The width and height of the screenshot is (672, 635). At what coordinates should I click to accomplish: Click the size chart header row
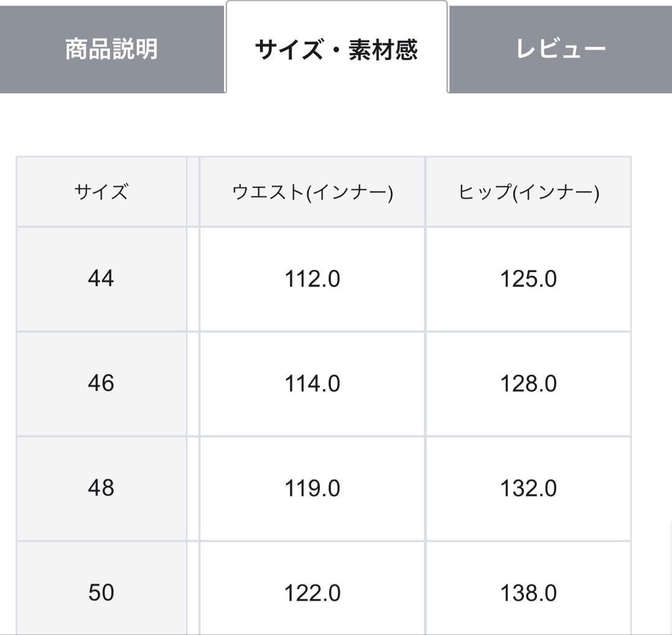pos(324,192)
